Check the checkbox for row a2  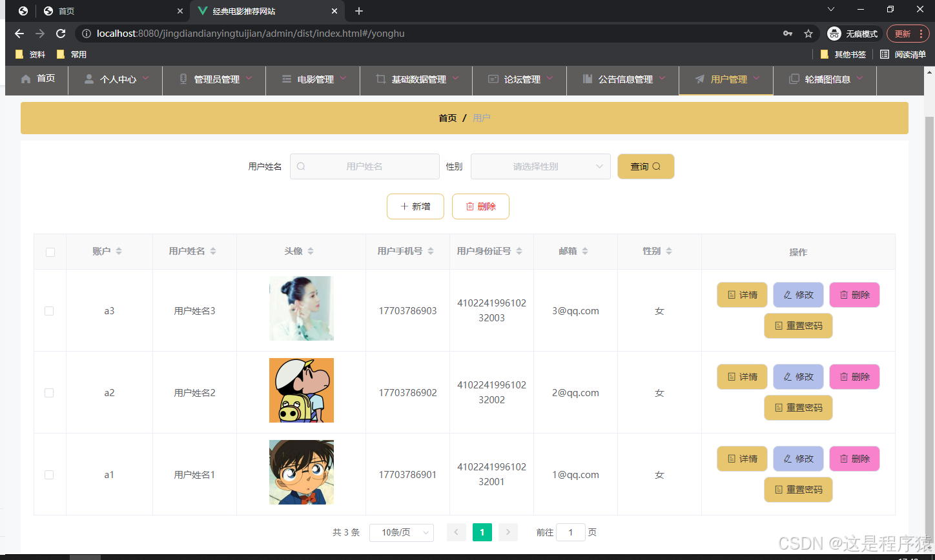pyautogui.click(x=49, y=393)
